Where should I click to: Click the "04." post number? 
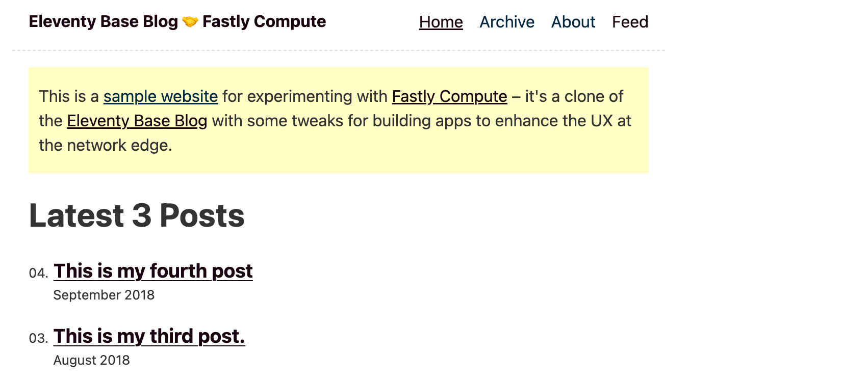[38, 273]
